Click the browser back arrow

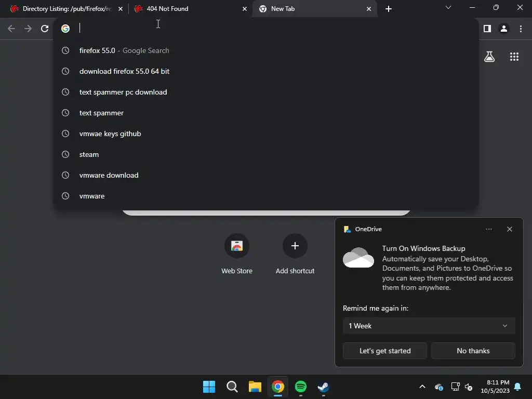(11, 29)
